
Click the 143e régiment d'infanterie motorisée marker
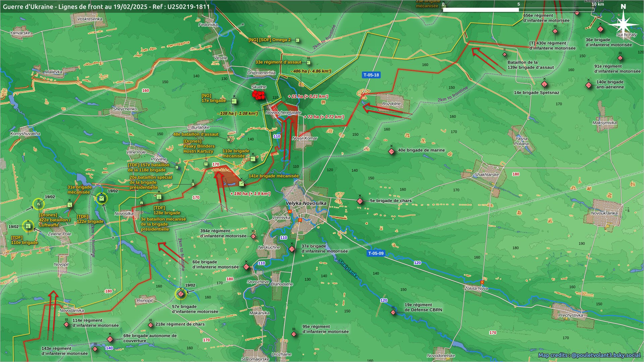(95, 349)
